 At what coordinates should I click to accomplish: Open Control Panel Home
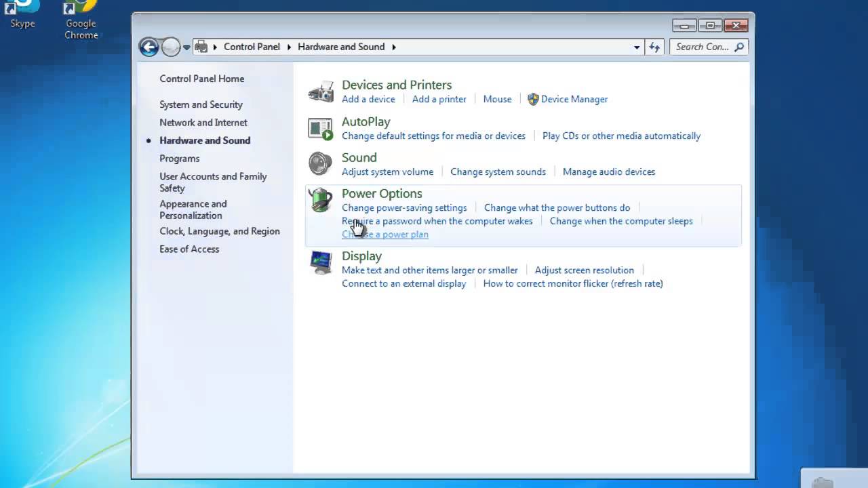(202, 79)
